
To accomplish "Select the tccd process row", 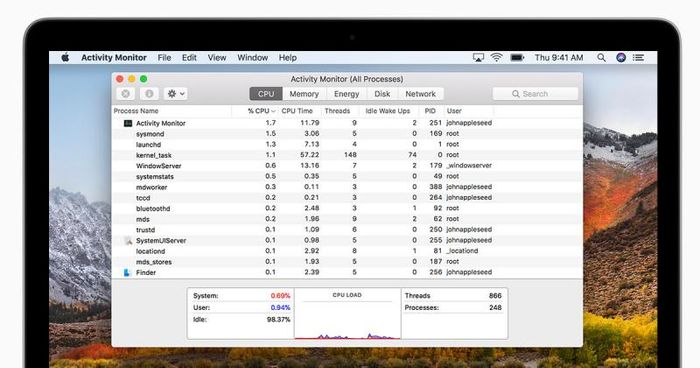I will coord(347,197).
